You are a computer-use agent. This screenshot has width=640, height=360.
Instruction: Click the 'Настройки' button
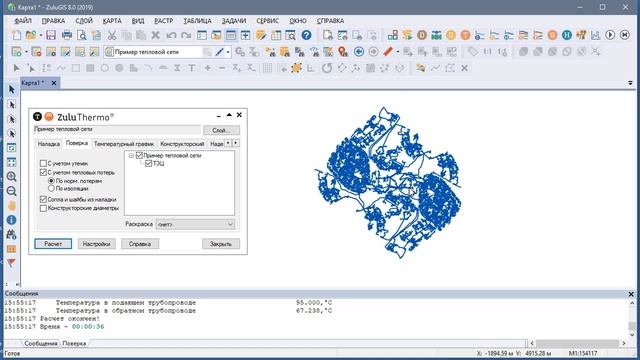click(x=96, y=244)
